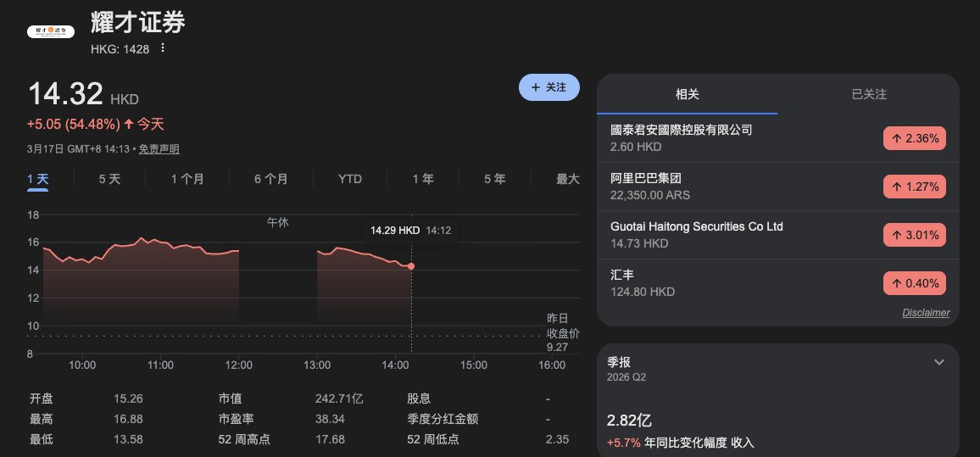Screen dimensions: 980x457
Task: Click the 52 周高点 value 17.68
Action: click(330, 439)
